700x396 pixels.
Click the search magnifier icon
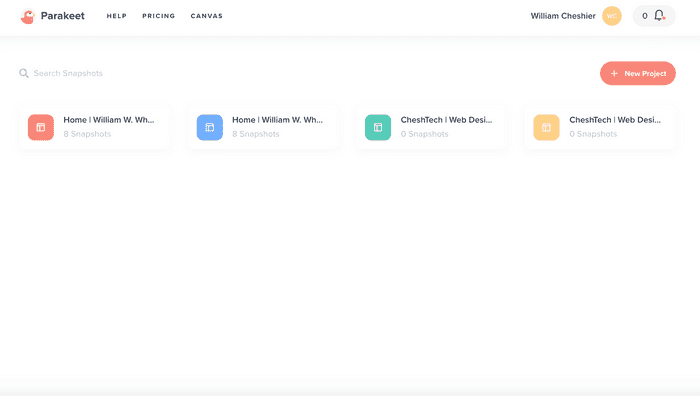pyautogui.click(x=24, y=73)
